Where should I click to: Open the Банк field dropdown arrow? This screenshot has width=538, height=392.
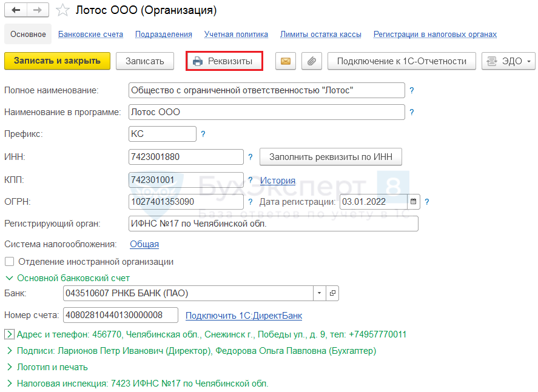pyautogui.click(x=320, y=293)
